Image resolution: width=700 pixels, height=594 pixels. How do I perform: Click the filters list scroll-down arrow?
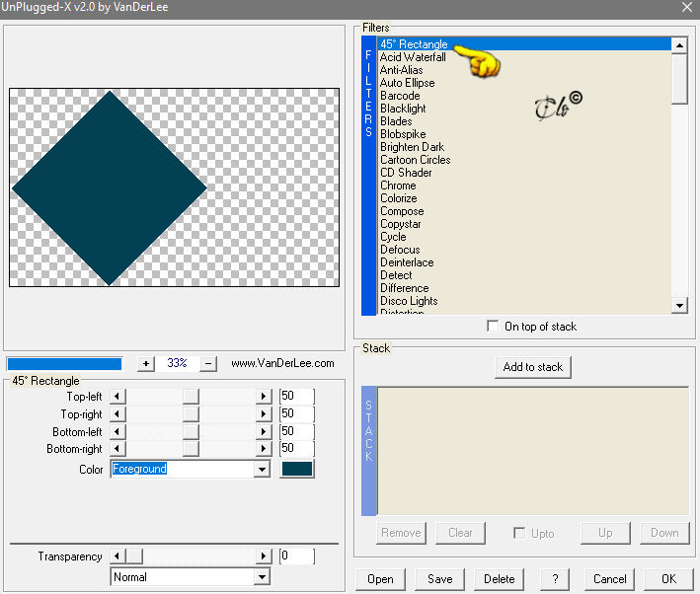679,306
